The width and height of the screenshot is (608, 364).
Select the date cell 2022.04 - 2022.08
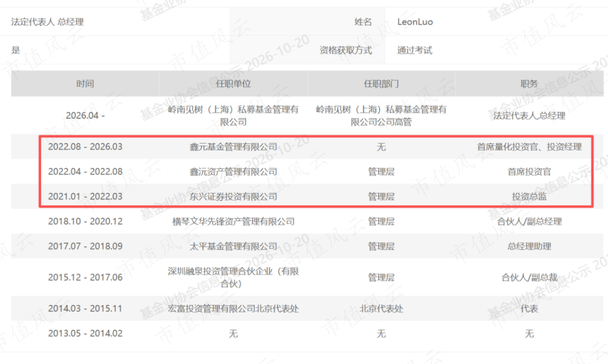point(85,171)
